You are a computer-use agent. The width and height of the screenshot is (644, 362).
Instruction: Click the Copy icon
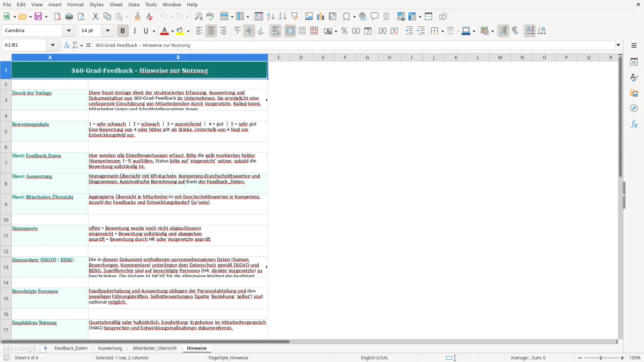point(107,17)
